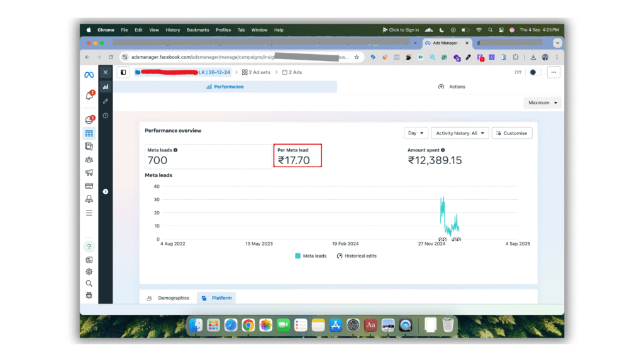Toggle the campaign Off/On switch

pyautogui.click(x=535, y=72)
